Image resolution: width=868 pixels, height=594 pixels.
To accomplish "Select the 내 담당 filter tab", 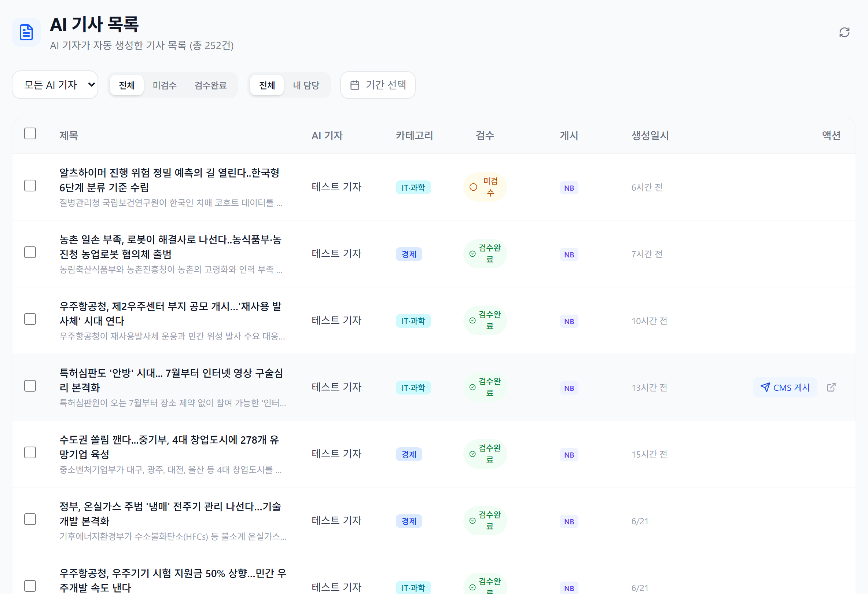I will 306,85.
